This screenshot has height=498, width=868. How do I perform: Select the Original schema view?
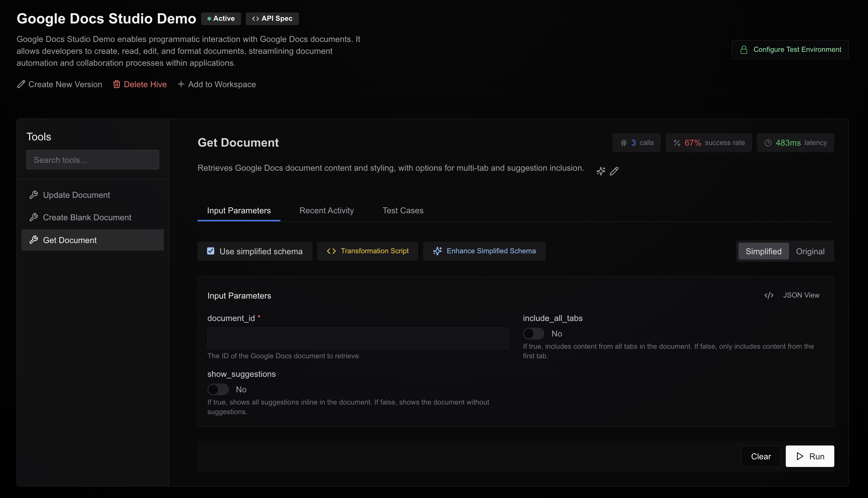point(810,251)
